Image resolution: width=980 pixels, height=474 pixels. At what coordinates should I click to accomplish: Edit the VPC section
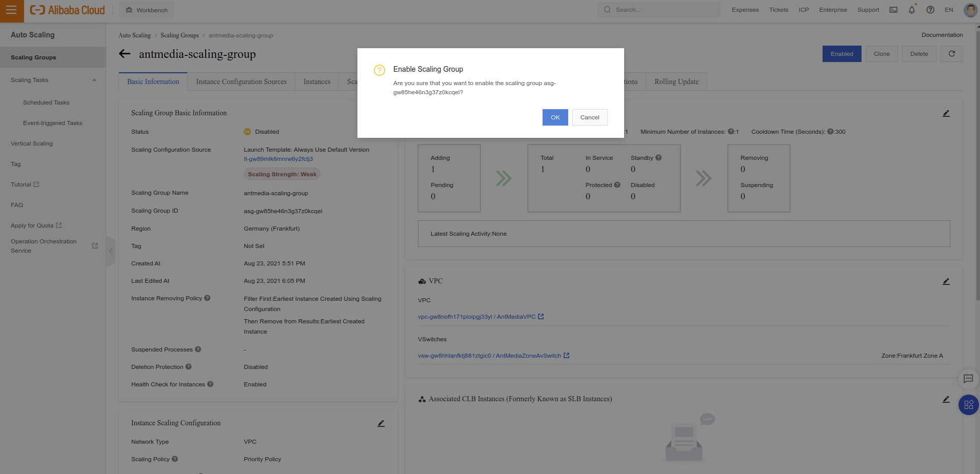click(946, 281)
